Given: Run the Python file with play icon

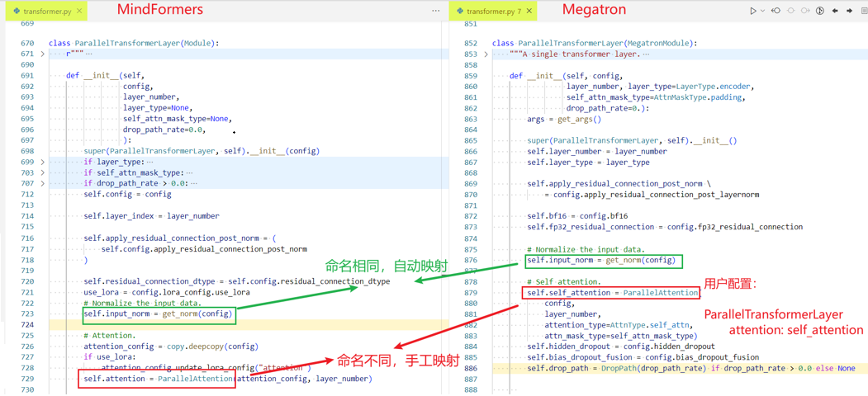Looking at the screenshot, I should pyautogui.click(x=753, y=11).
